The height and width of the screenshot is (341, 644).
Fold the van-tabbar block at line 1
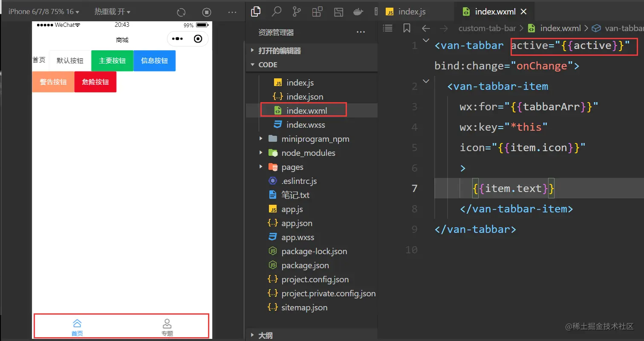426,40
